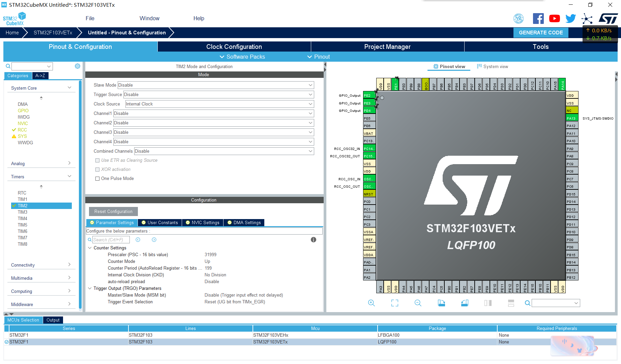621x364 pixels.
Task: Open the YouTube channel icon
Action: click(x=554, y=19)
